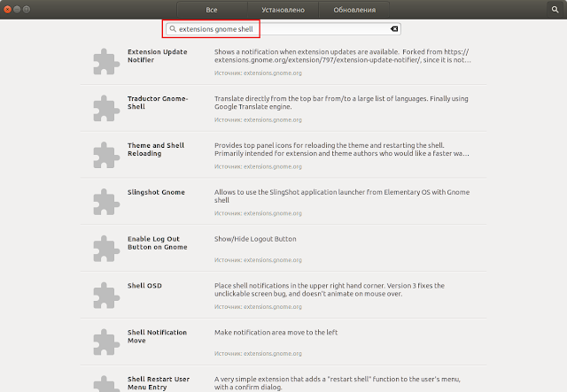Open Traductor Gnome-Shell puzzle icon

pos(106,108)
